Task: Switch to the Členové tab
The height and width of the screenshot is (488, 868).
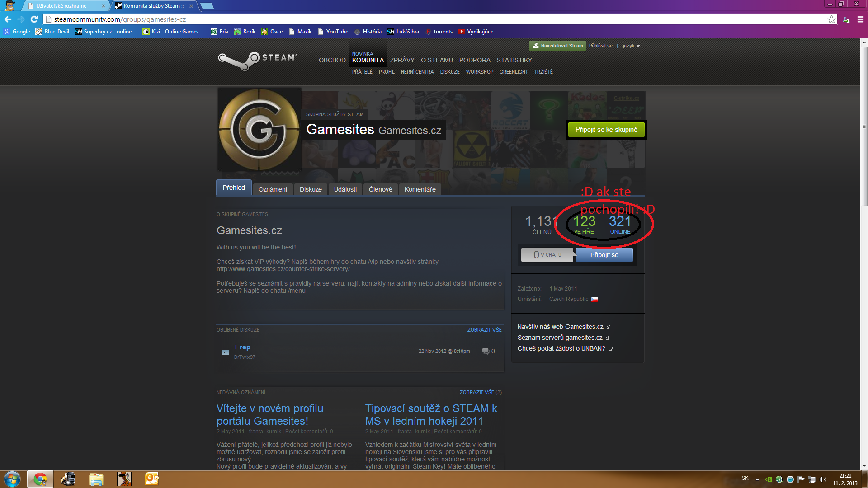Action: [x=380, y=189]
